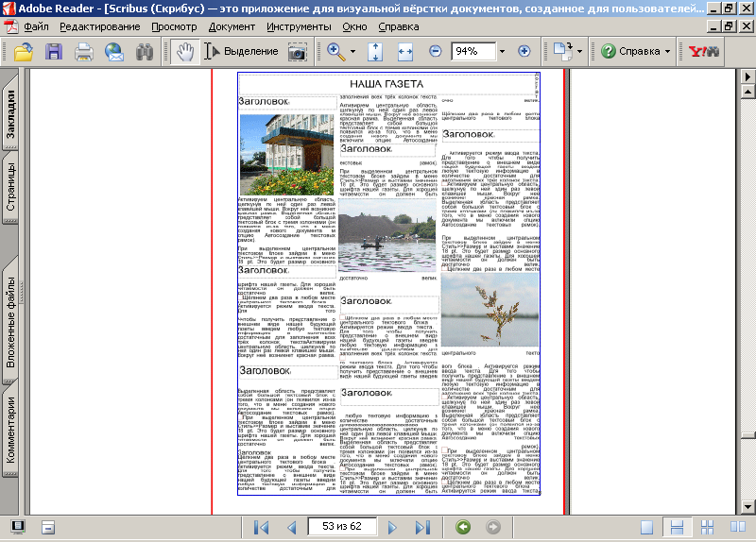Choose the Zoom In magnifier tool

click(336, 51)
